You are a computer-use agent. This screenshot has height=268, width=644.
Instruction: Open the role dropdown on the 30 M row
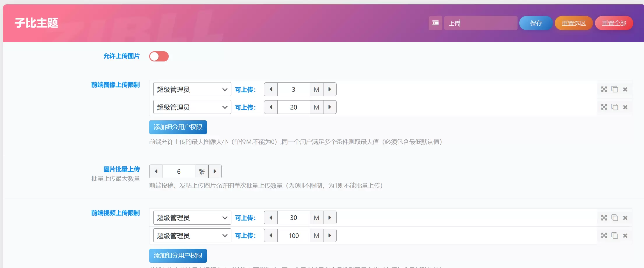point(192,218)
